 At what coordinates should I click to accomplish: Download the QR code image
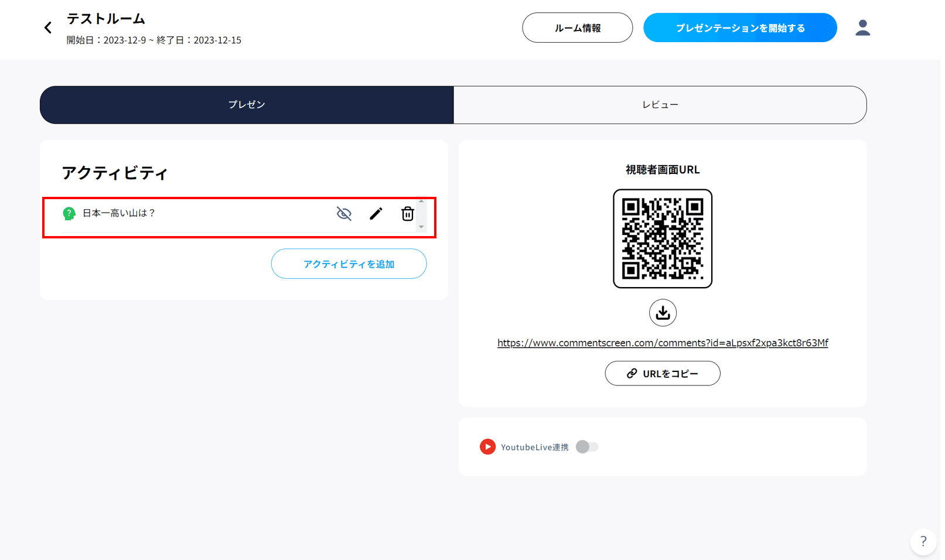click(663, 313)
